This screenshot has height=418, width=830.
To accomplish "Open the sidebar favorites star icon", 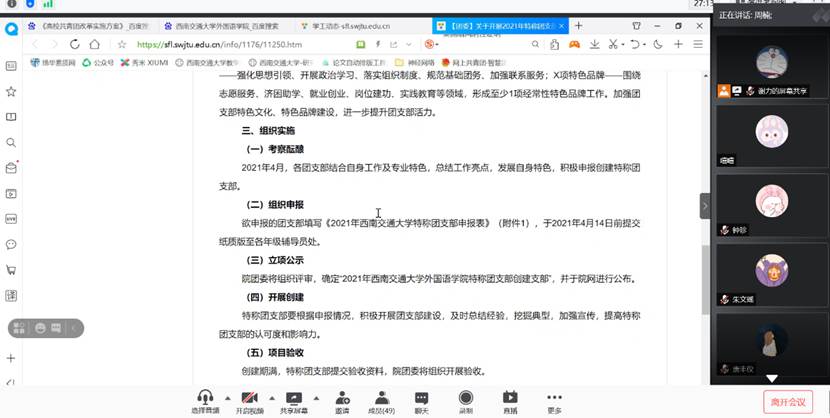I will coord(11,92).
